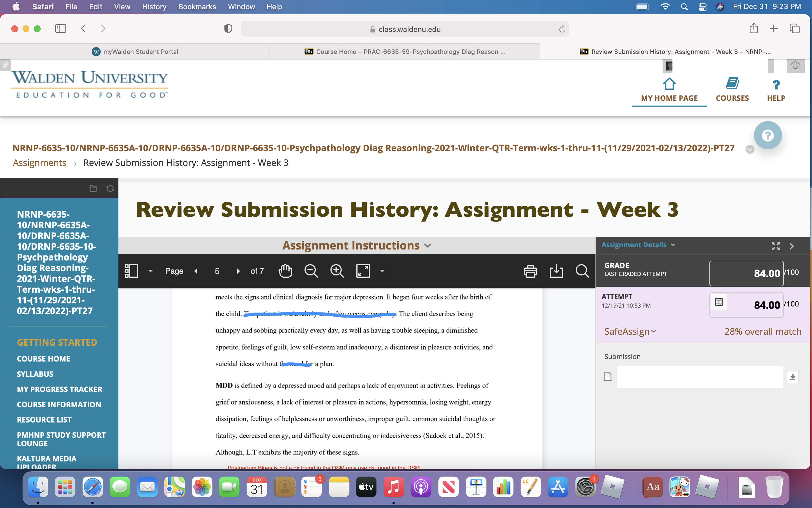Image resolution: width=812 pixels, height=508 pixels.
Task: Click the fit-to-page icon
Action: [363, 271]
